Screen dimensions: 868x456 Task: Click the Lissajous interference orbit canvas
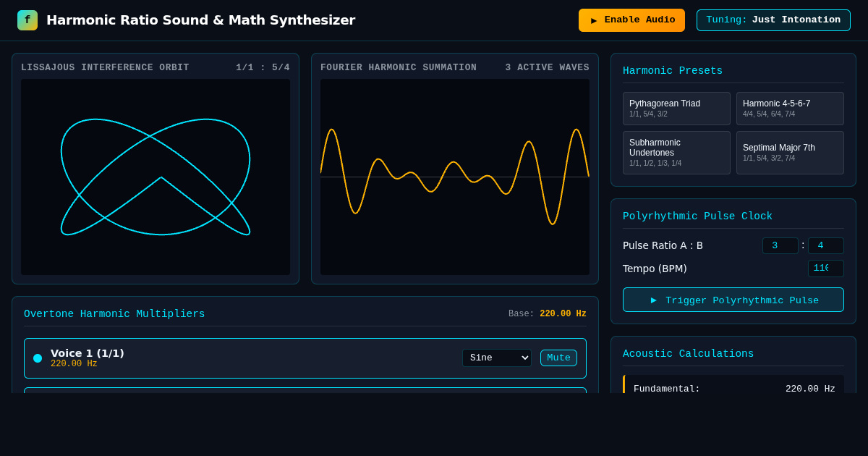156,177
